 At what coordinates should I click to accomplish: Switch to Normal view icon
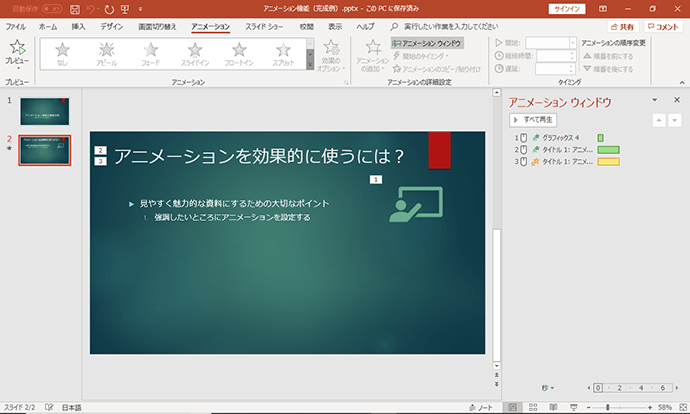[x=512, y=407]
